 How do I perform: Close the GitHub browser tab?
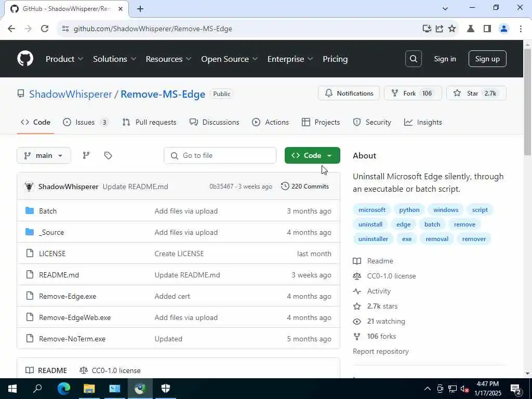121,9
